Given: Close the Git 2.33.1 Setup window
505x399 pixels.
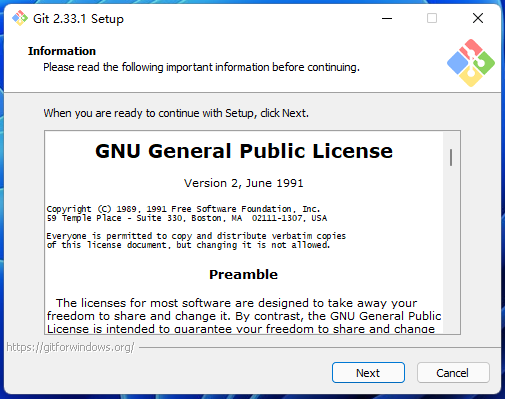Looking at the screenshot, I should [x=478, y=18].
